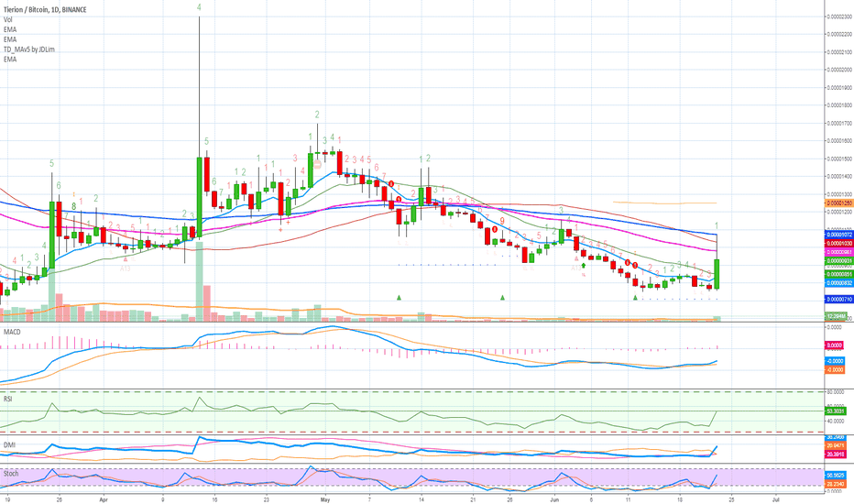
Task: Click the light blue 0.00000832 price tag
Action: click(x=839, y=283)
